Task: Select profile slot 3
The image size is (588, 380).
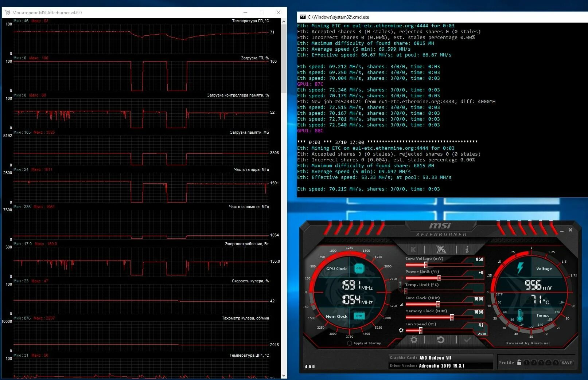Action: coord(541,363)
